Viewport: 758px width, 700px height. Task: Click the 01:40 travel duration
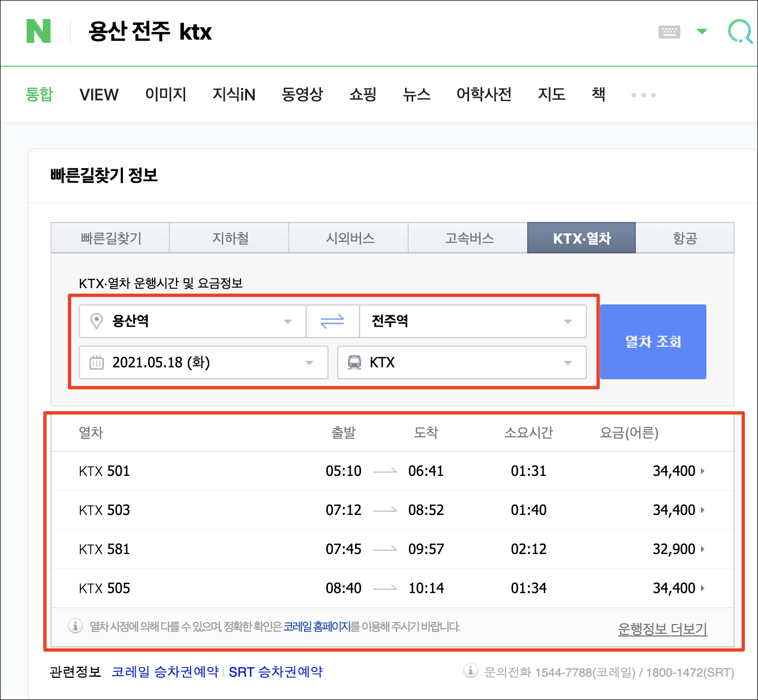[529, 510]
